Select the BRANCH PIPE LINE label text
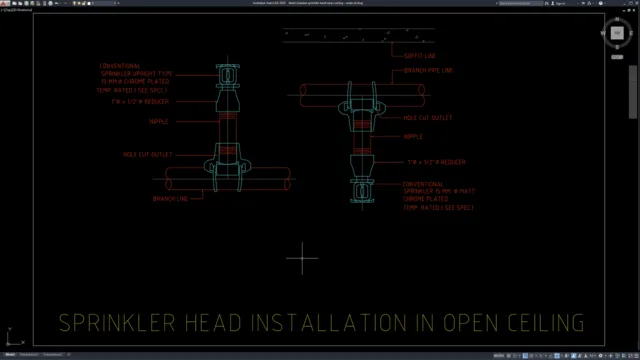This screenshot has height=360, width=640. (x=428, y=70)
